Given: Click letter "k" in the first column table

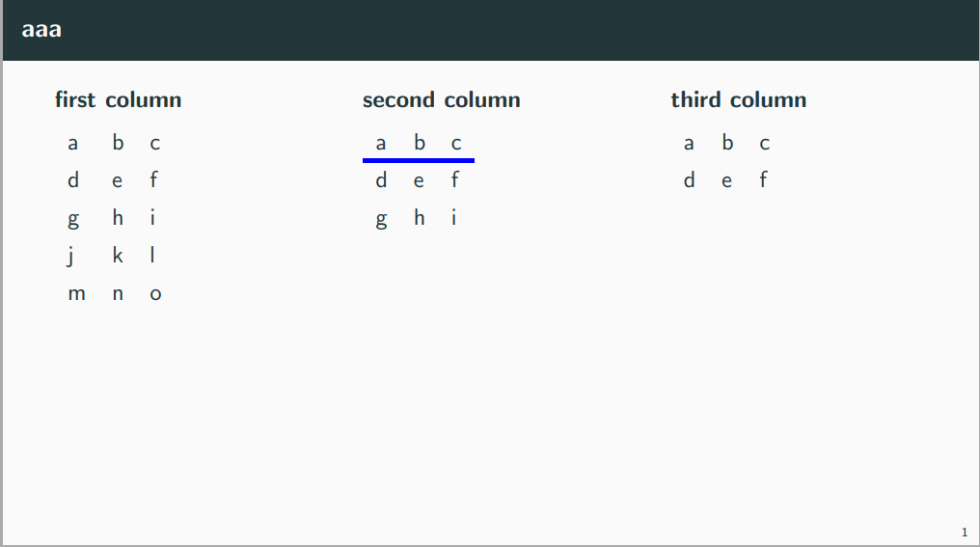Looking at the screenshot, I should (118, 256).
